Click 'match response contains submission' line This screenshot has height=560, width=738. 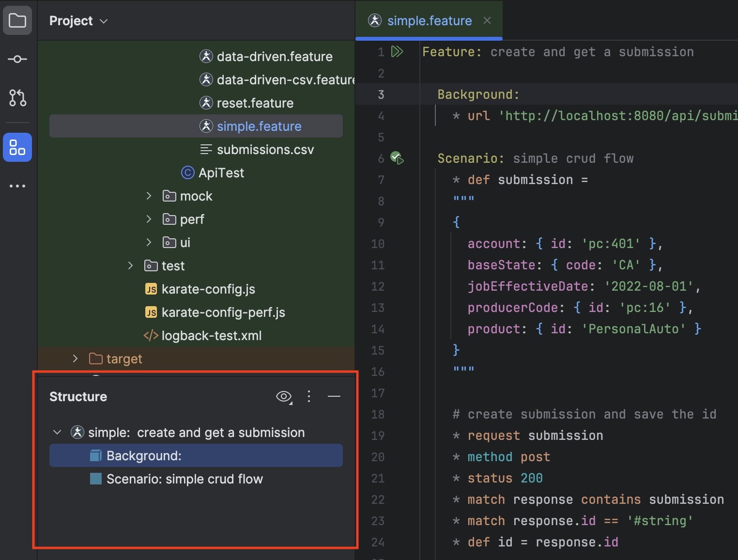tap(588, 499)
